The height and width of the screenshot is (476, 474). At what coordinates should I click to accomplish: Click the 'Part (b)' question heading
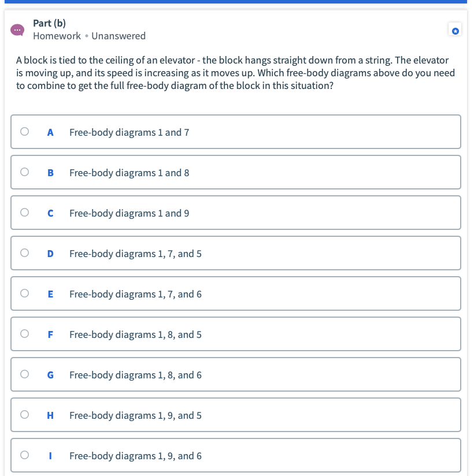click(x=49, y=23)
